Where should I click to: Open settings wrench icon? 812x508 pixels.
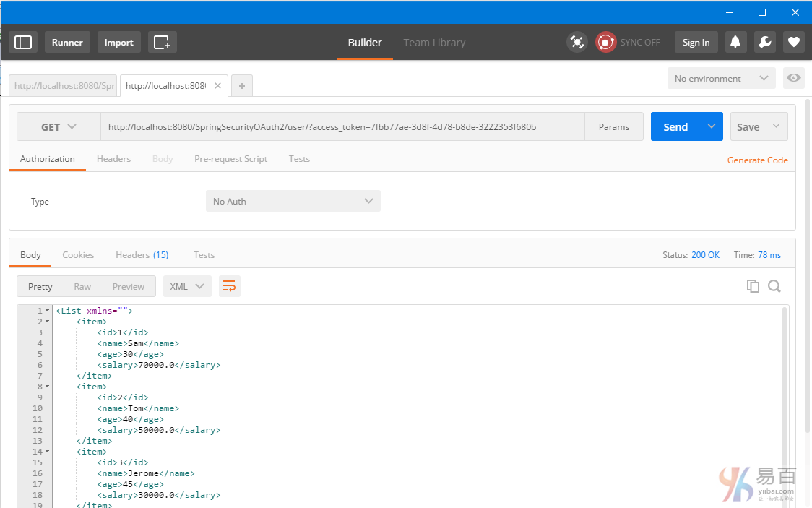765,42
